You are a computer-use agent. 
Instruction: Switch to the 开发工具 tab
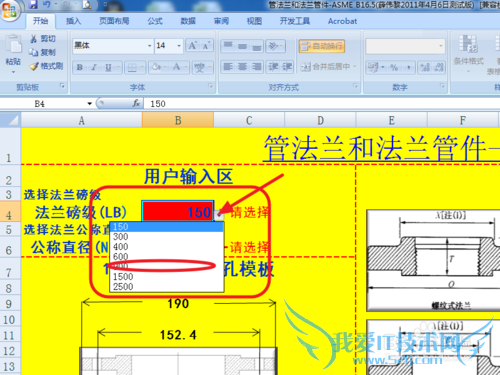(295, 21)
